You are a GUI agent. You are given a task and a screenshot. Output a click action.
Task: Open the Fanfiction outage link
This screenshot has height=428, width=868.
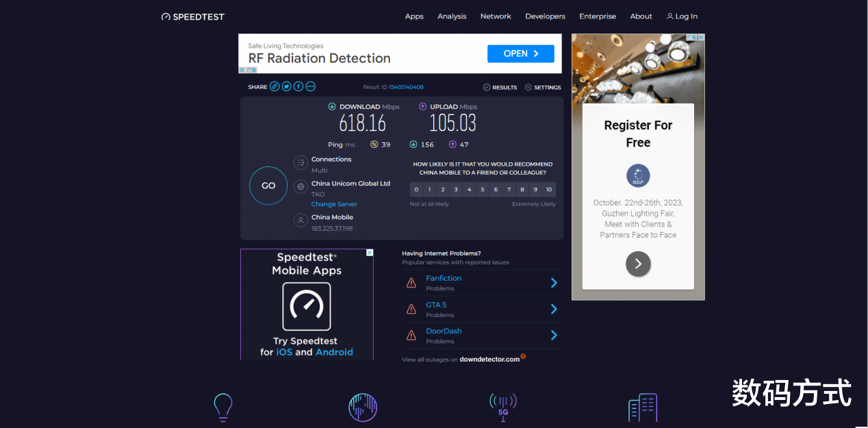click(444, 278)
